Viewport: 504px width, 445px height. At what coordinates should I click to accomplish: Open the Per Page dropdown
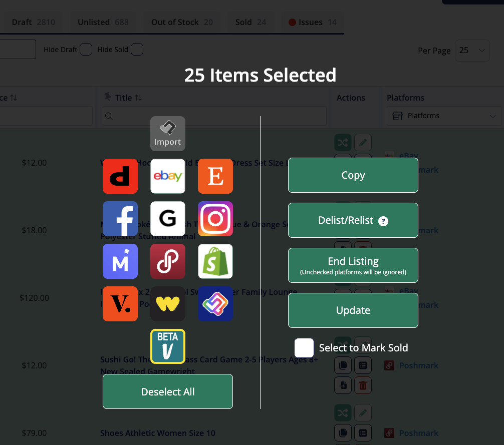tap(472, 51)
